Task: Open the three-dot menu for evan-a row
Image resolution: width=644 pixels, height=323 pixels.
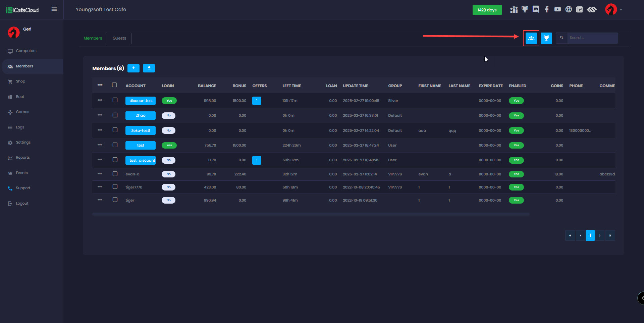Action: coord(100,174)
